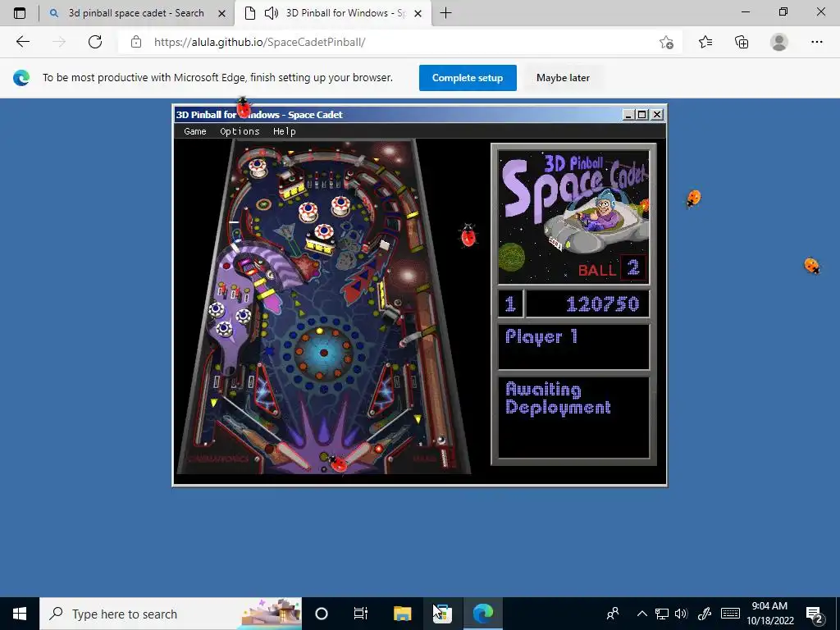Close the 3D Pinball game window
Screen dimensions: 840x630
click(x=657, y=115)
